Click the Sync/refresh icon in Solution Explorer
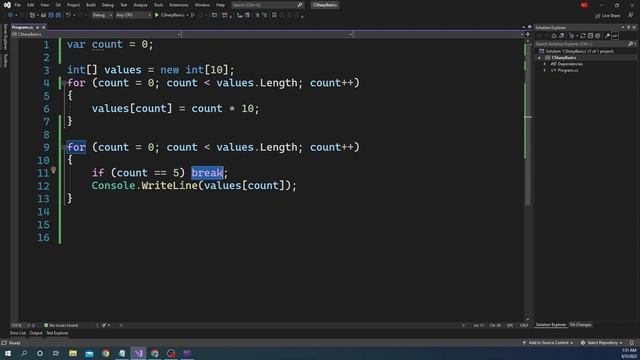The image size is (640, 360). click(x=583, y=36)
